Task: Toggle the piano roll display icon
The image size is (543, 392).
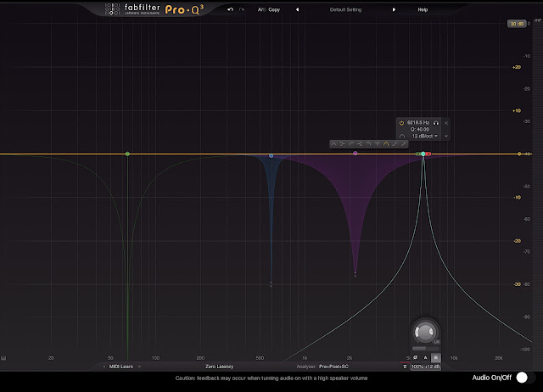Action: click(x=3, y=358)
